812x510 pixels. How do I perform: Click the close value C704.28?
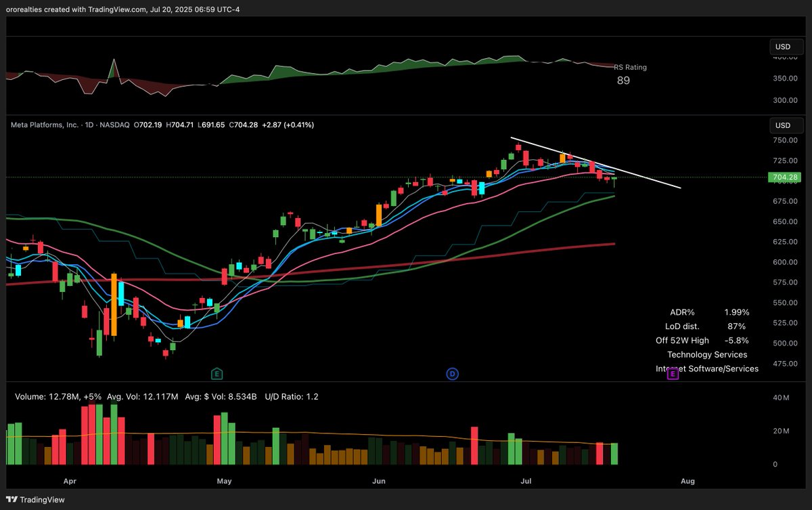[243, 125]
